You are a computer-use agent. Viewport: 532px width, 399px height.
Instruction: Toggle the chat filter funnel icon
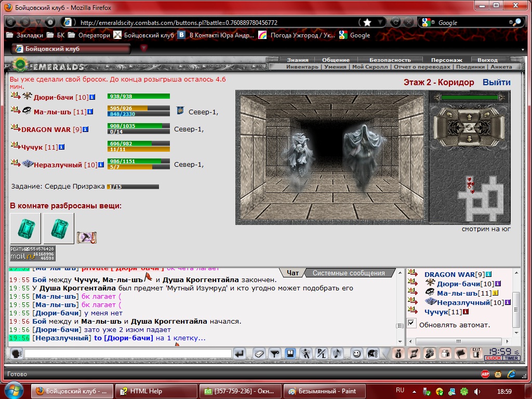(274, 354)
